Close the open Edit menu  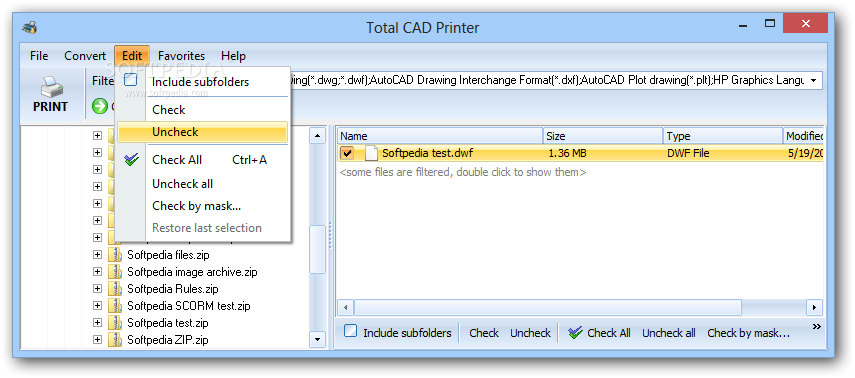pos(132,56)
